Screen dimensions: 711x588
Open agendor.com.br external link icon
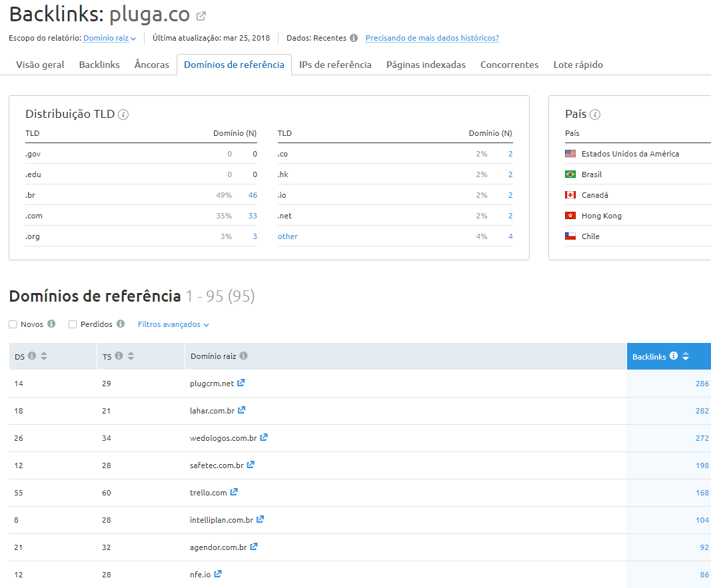tap(254, 546)
